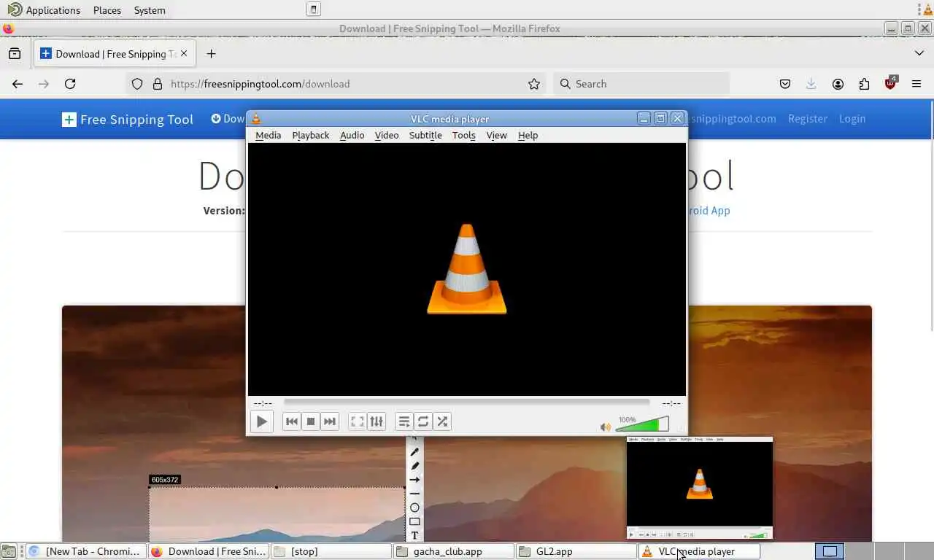Toggle VLC fullscreen video mode

(x=357, y=421)
